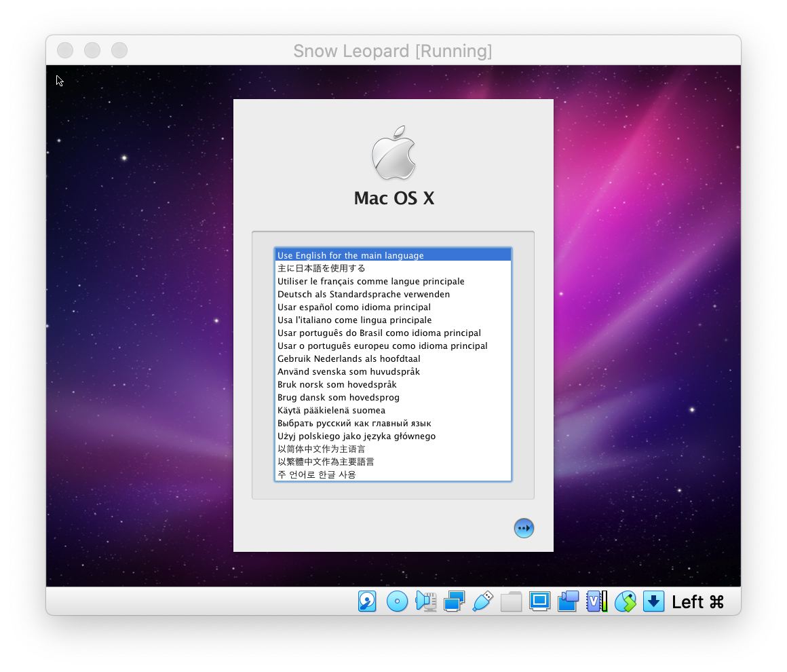Open the shared folders icon

pyautogui.click(x=511, y=601)
